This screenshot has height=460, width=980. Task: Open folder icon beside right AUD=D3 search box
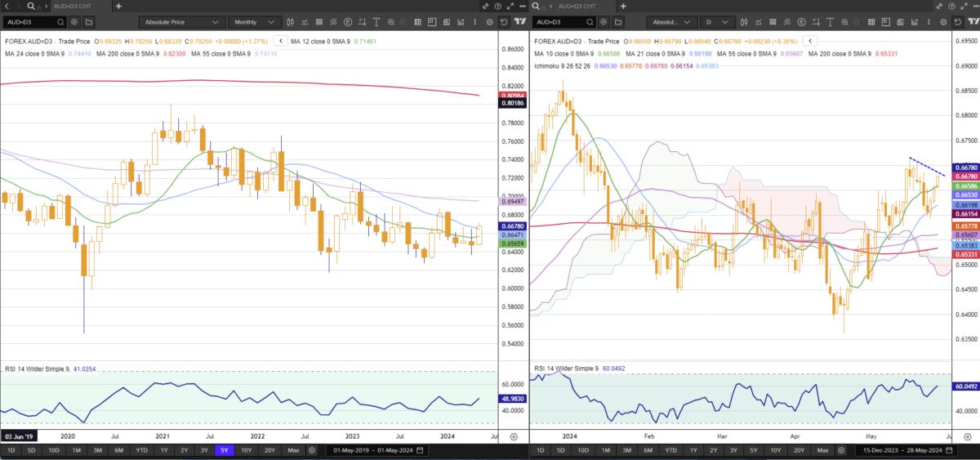coord(618,22)
